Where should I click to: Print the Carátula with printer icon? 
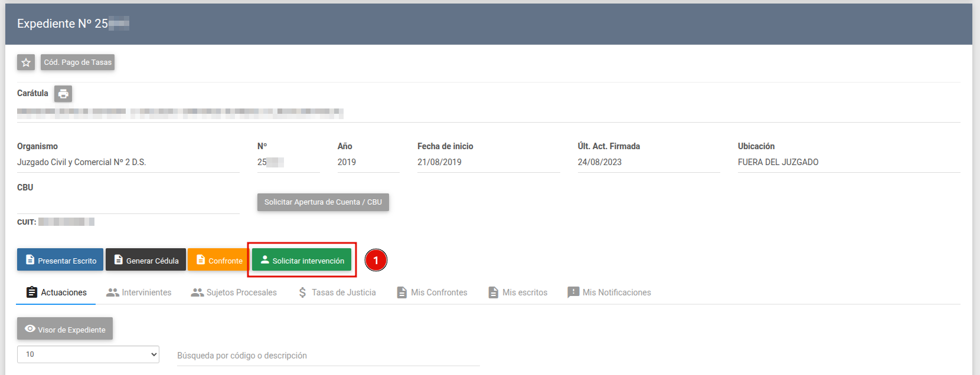63,94
